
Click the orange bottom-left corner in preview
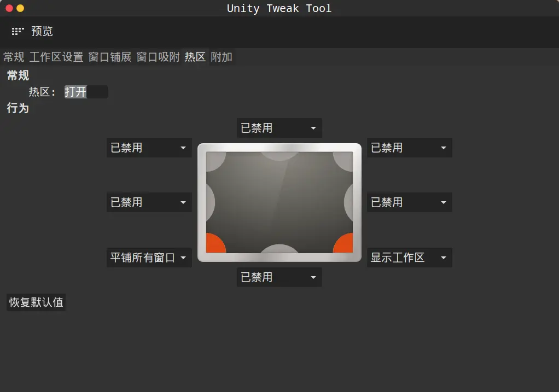coord(215,244)
